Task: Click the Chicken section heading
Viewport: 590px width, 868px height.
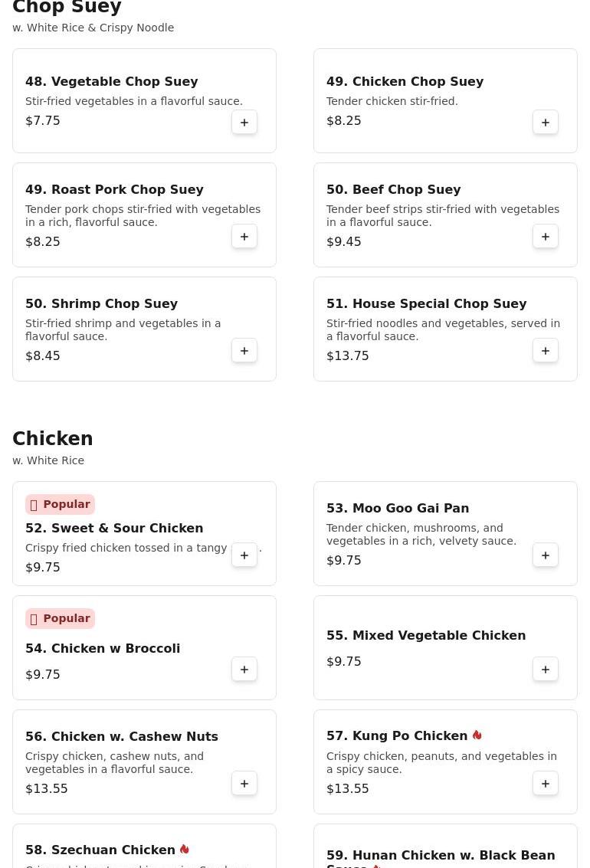Action: point(53,439)
